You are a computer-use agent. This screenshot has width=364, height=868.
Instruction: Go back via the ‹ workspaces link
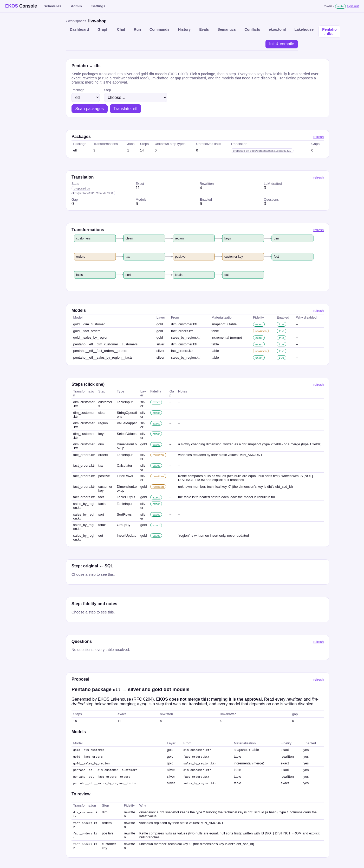pyautogui.click(x=76, y=21)
